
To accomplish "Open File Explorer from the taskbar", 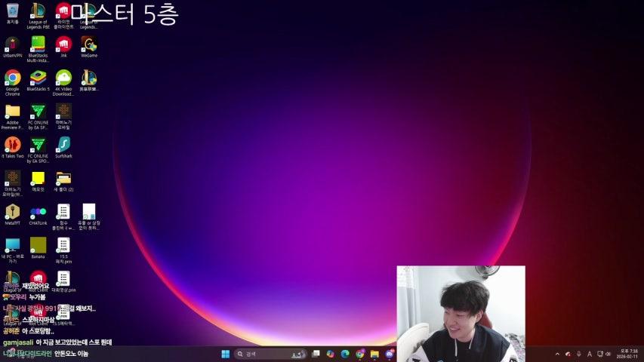I will tap(374, 354).
